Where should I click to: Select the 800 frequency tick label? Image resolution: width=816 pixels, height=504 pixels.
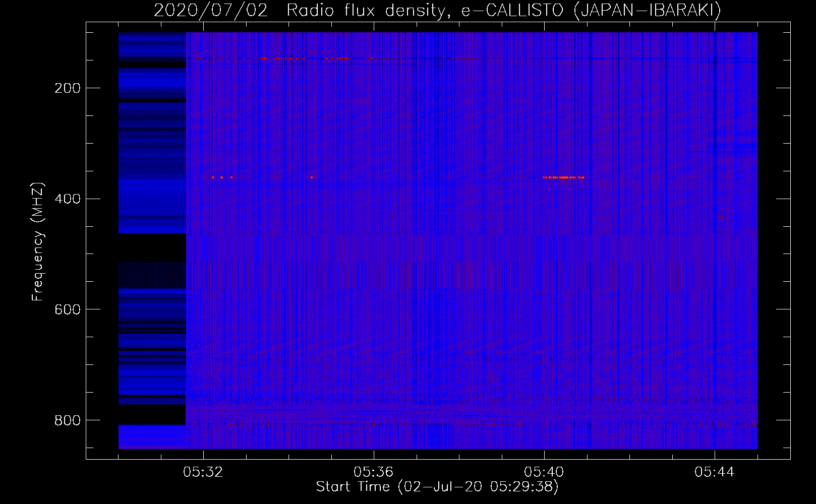tap(68, 420)
